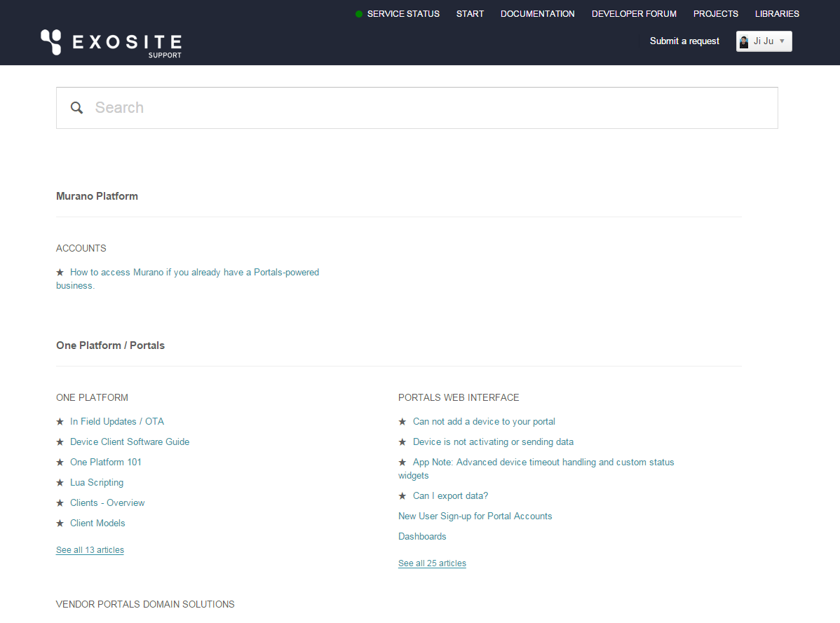Open Portals Web Interface section heading
840x623 pixels.
(x=459, y=397)
